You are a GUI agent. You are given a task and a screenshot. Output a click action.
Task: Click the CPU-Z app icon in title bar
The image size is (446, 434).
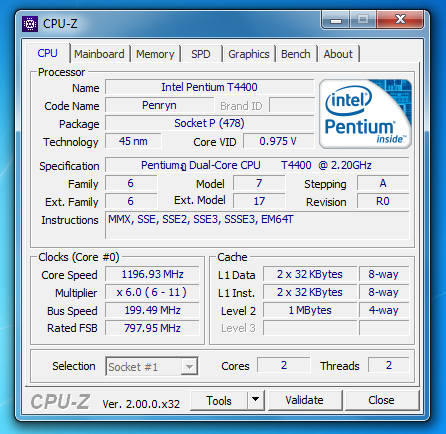pyautogui.click(x=30, y=24)
